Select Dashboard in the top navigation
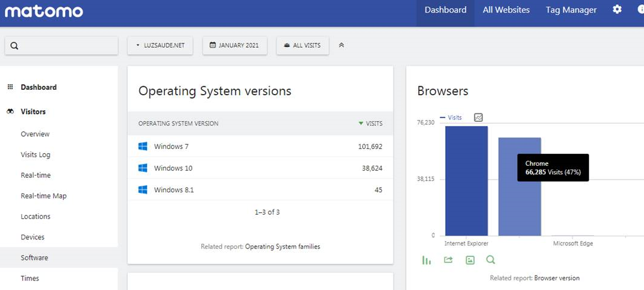Image resolution: width=644 pixels, height=290 pixels. 445,10
